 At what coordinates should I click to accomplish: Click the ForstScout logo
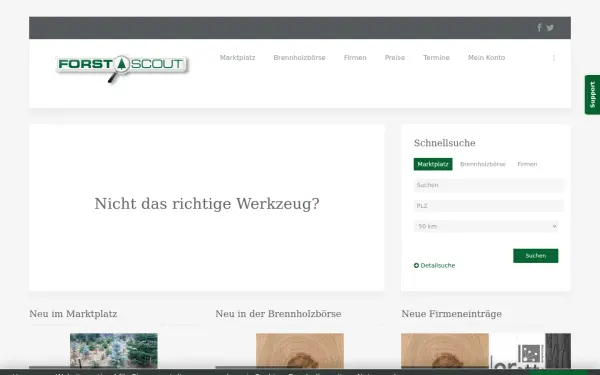[x=122, y=68]
